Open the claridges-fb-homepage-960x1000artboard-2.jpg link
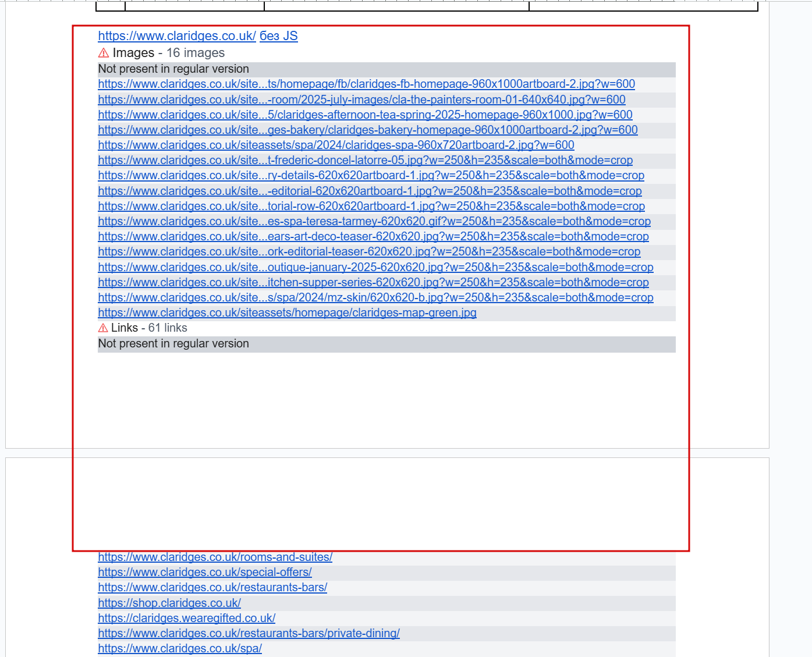 [x=366, y=84]
